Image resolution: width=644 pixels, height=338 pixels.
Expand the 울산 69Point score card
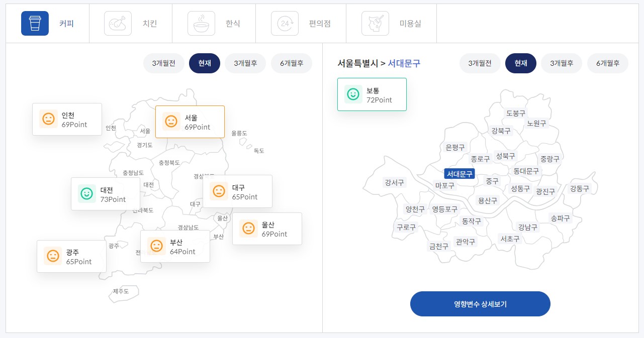267,229
